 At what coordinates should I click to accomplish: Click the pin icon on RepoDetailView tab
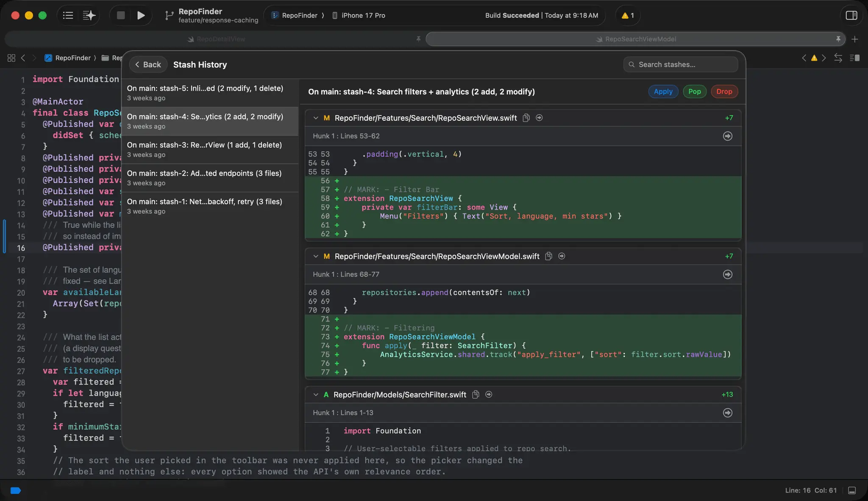click(x=418, y=39)
